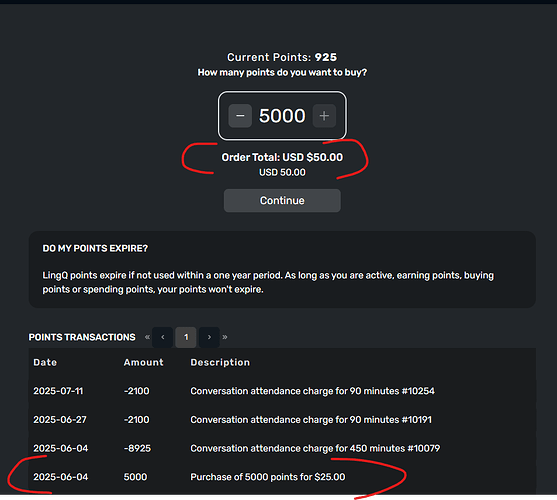
Task: Select the 2025-07-11 transaction row
Action: [x=282, y=391]
